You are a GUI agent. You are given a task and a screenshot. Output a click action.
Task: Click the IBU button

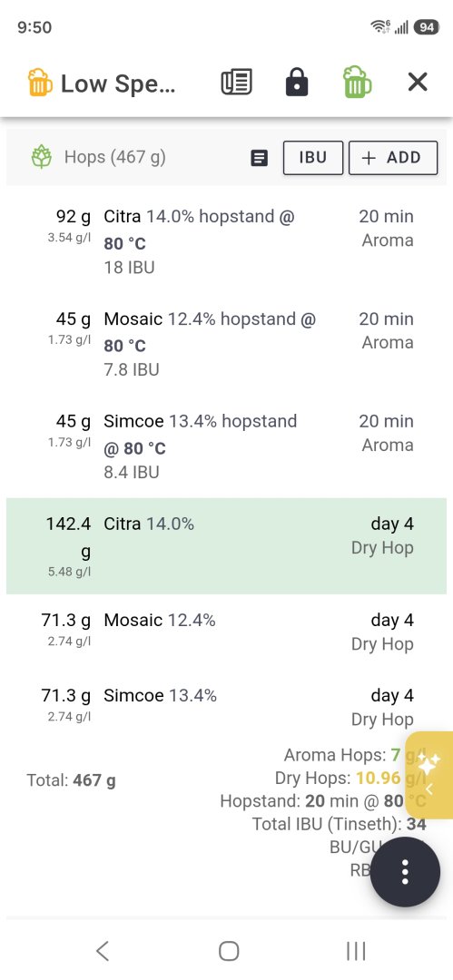313,158
